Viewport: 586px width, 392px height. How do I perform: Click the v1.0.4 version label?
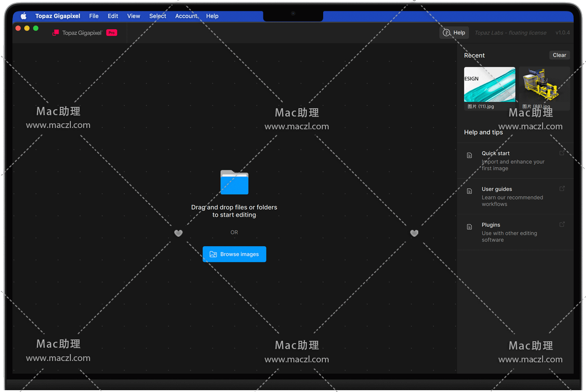click(x=563, y=33)
